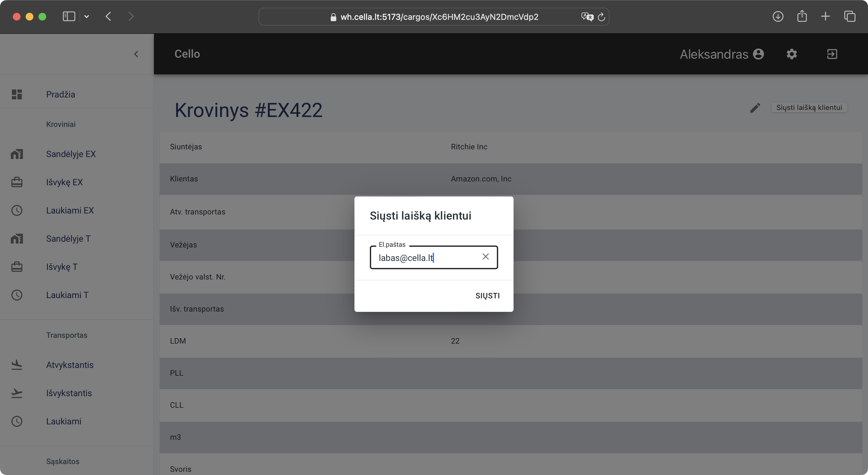Click the Išvykę T briefcase icon

[17, 267]
